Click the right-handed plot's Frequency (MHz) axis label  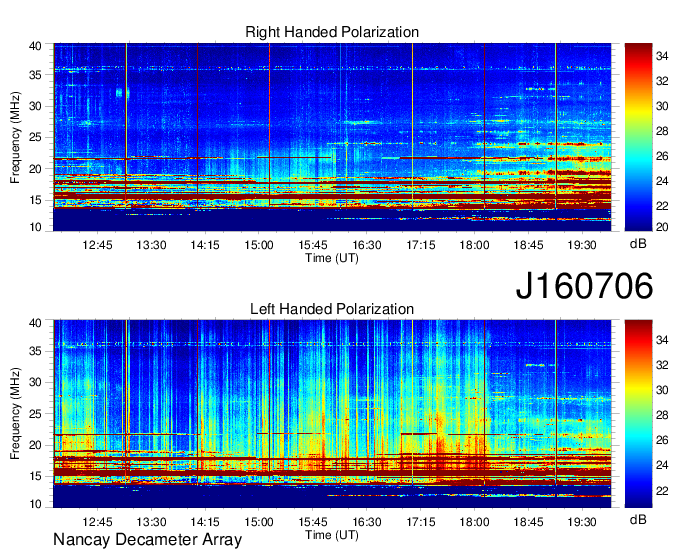15,137
